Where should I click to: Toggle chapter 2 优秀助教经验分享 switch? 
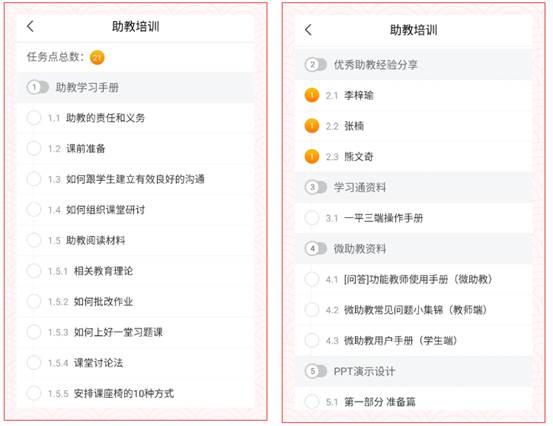(316, 65)
